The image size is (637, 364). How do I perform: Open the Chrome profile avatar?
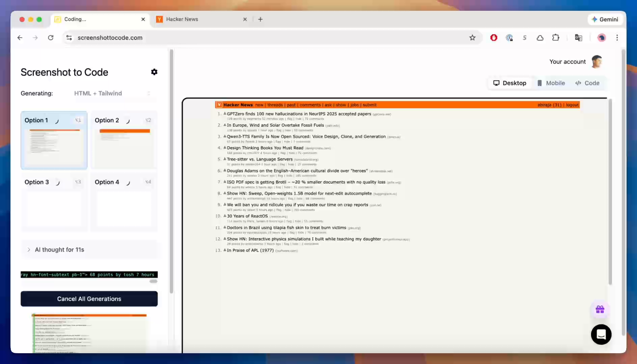(x=601, y=38)
